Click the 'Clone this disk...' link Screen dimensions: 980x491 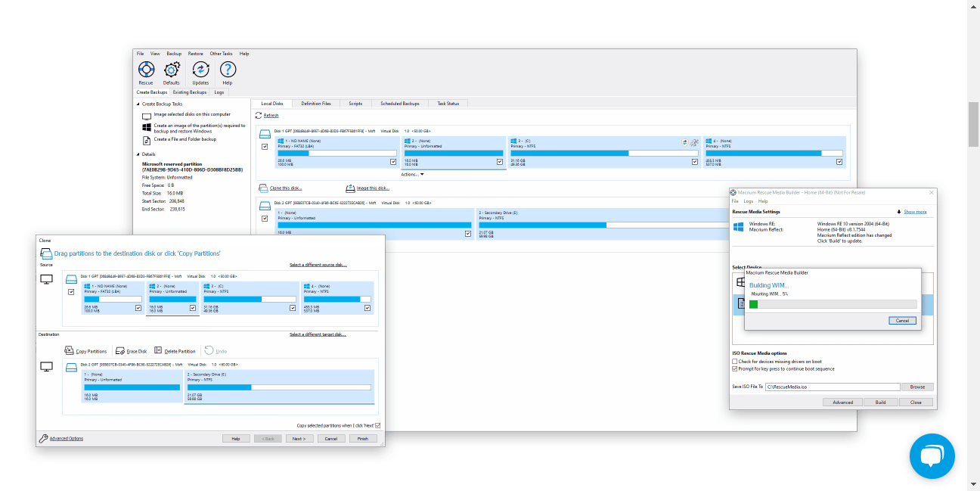tap(285, 188)
